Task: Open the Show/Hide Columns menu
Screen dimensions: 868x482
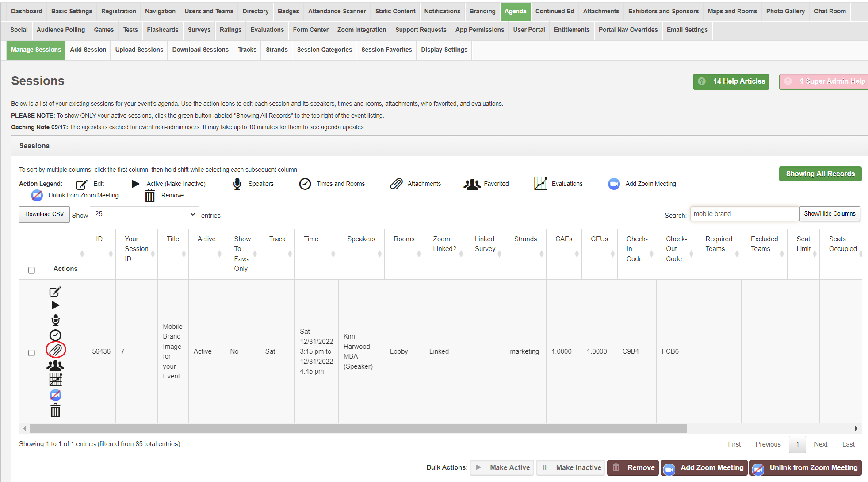Action: [x=829, y=214]
